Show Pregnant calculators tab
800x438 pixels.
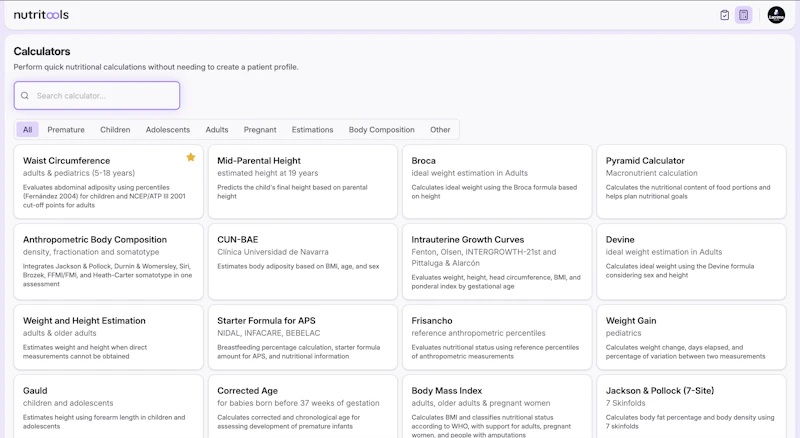(260, 130)
